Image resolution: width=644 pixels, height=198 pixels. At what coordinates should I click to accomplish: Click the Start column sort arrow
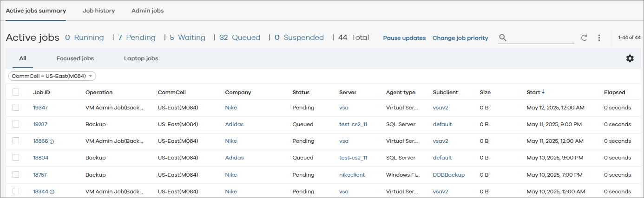tap(543, 92)
